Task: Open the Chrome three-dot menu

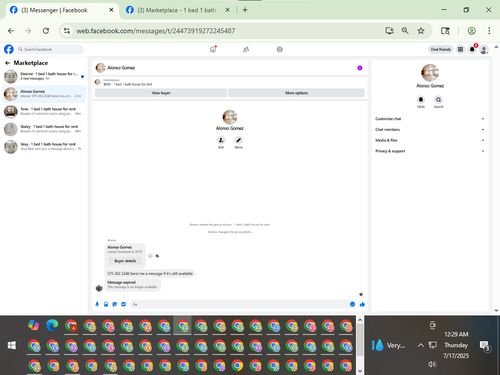Action: point(489,31)
